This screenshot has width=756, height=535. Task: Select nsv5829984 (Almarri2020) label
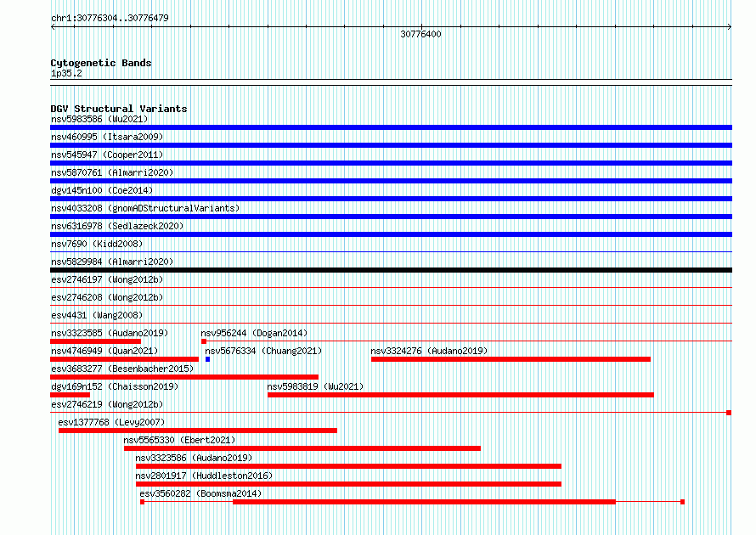(x=112, y=262)
